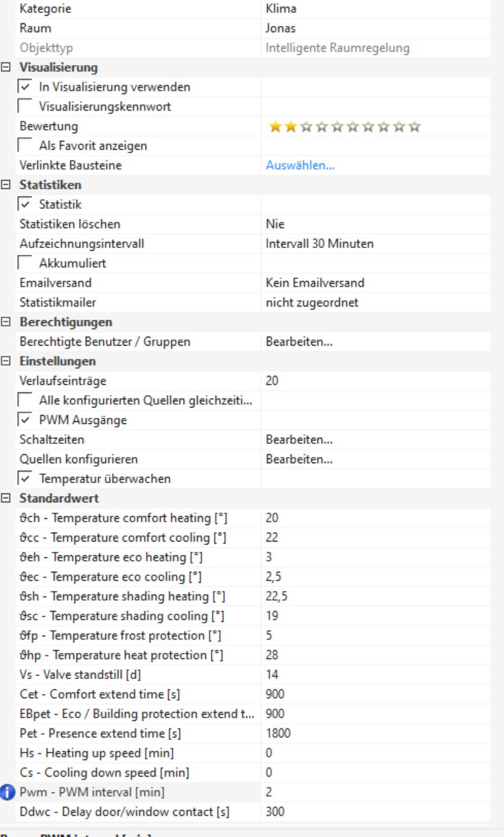The height and width of the screenshot is (837, 504).
Task: Toggle the Statistik checkbox
Action: (25, 205)
